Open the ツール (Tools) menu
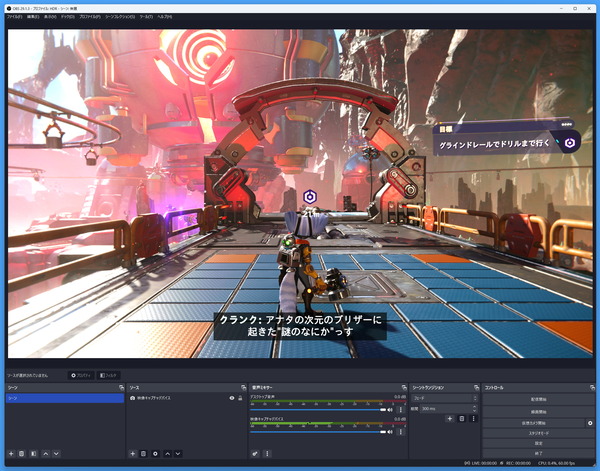Screen dimensions: 600x471 (x=146, y=17)
